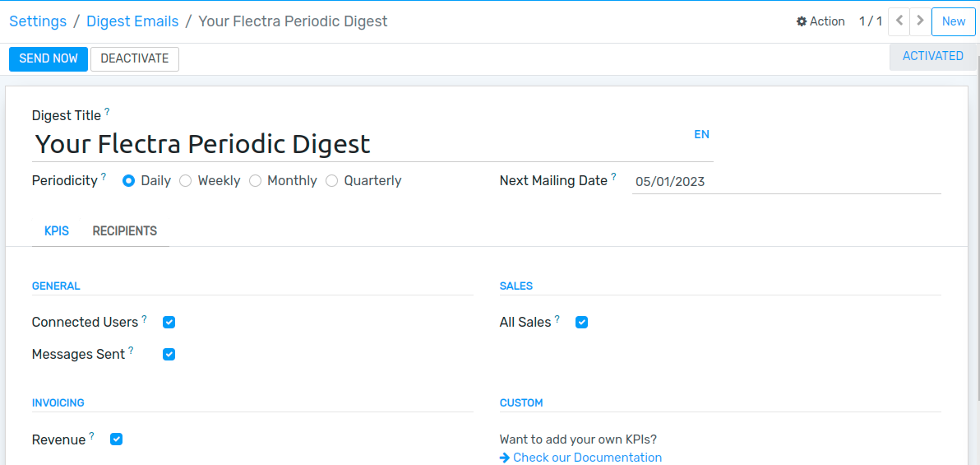Create a New digest record

tap(953, 21)
